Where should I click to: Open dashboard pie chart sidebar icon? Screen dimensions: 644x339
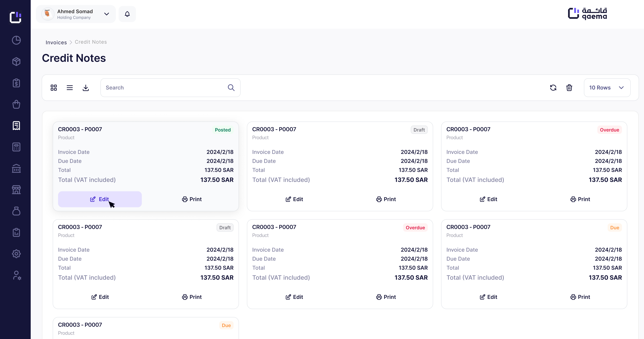point(16,40)
